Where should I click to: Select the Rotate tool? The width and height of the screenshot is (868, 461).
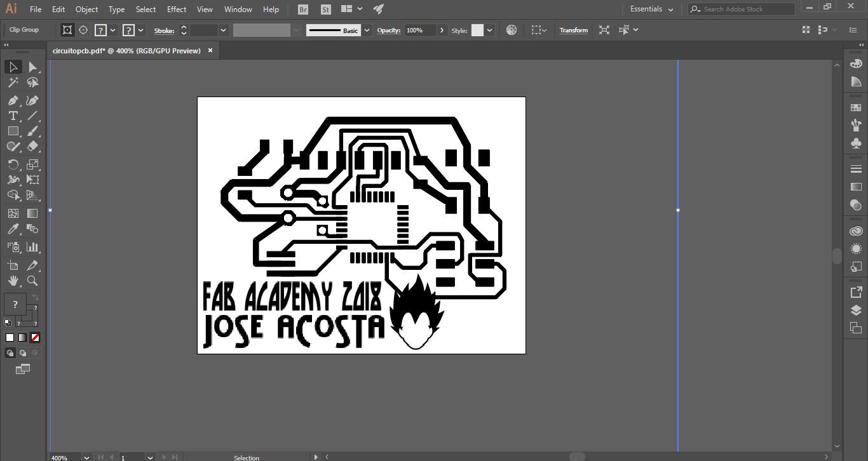coord(13,164)
